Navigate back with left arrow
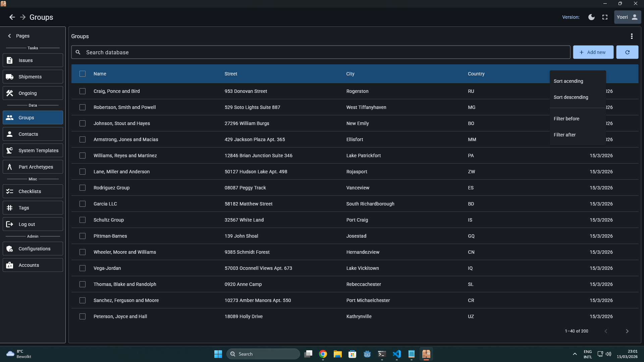 pyautogui.click(x=12, y=17)
